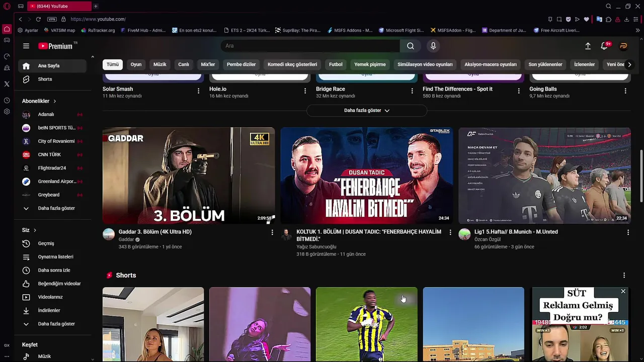644x362 pixels.
Task: Switch to the YouTube browser tab
Action: 59,6
